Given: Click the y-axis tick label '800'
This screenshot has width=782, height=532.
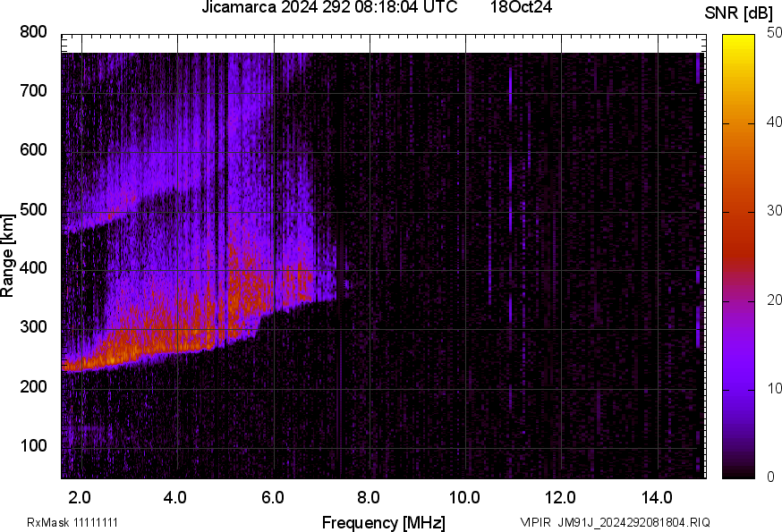Looking at the screenshot, I should pos(33,32).
